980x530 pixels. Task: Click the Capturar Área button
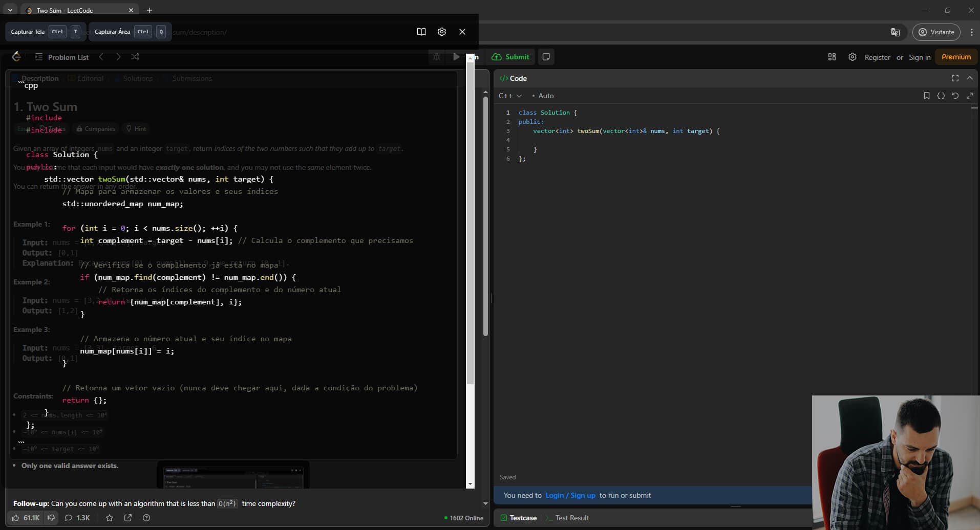pyautogui.click(x=130, y=32)
